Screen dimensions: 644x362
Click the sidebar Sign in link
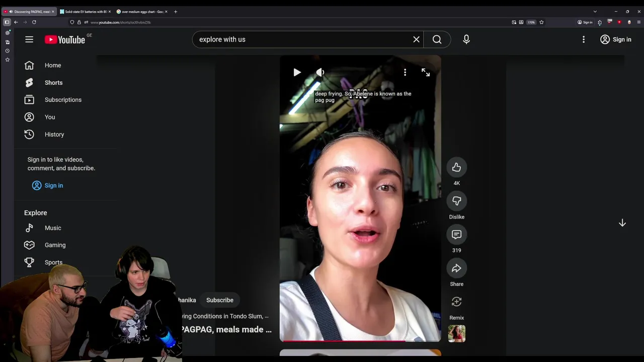coord(48,186)
